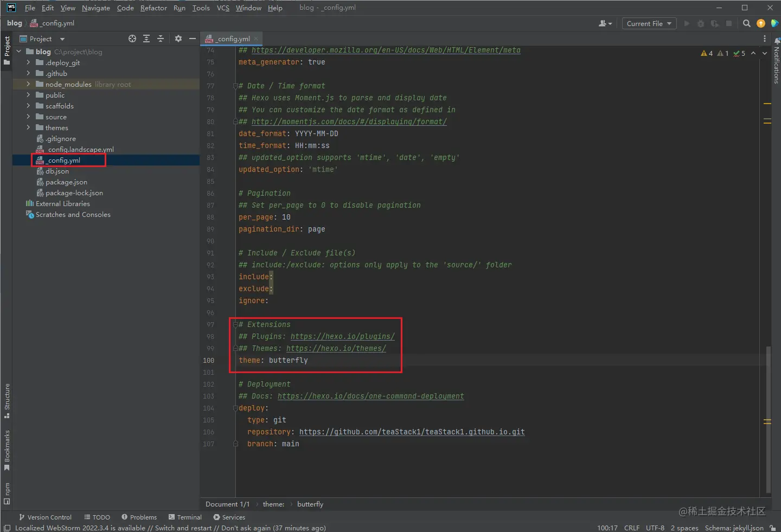The width and height of the screenshot is (781, 532).
Task: Click the Select Opened File locate icon
Action: pyautogui.click(x=132, y=39)
